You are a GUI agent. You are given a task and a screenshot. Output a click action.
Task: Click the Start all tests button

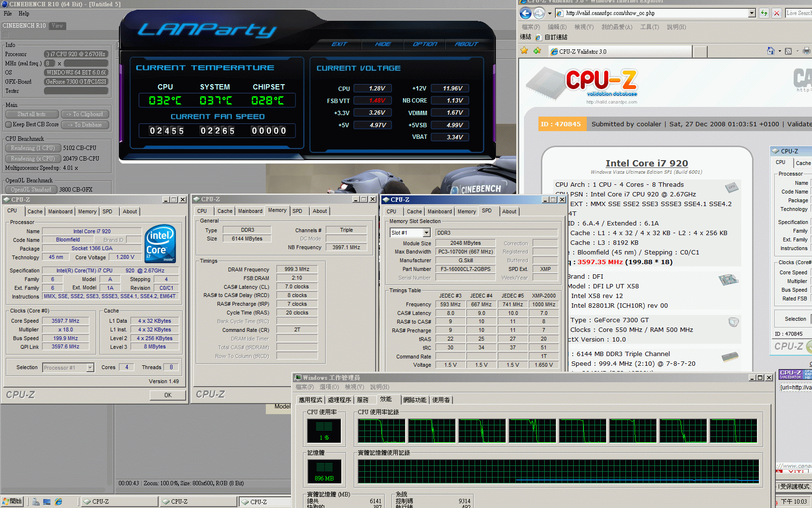point(32,114)
